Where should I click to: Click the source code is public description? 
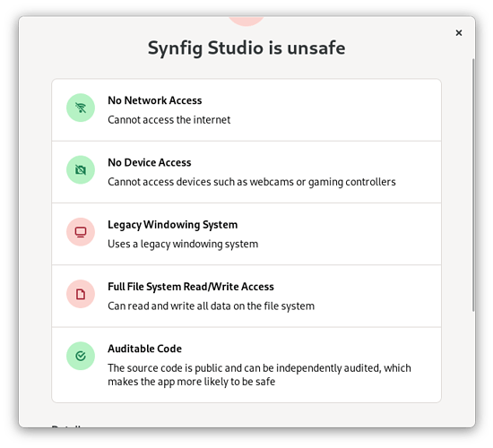[259, 375]
